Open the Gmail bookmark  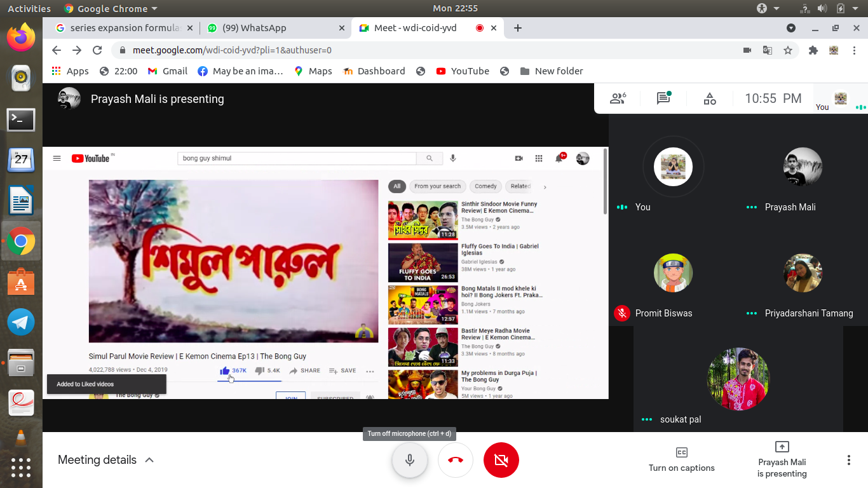click(x=168, y=71)
